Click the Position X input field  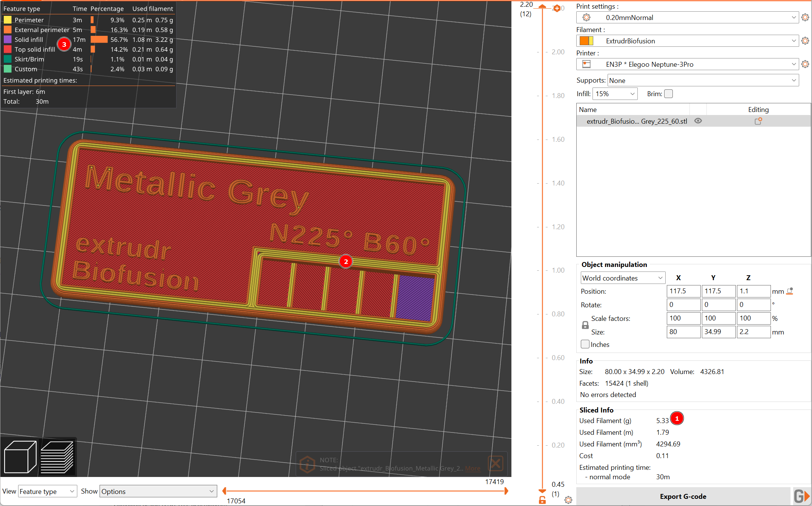pyautogui.click(x=683, y=291)
